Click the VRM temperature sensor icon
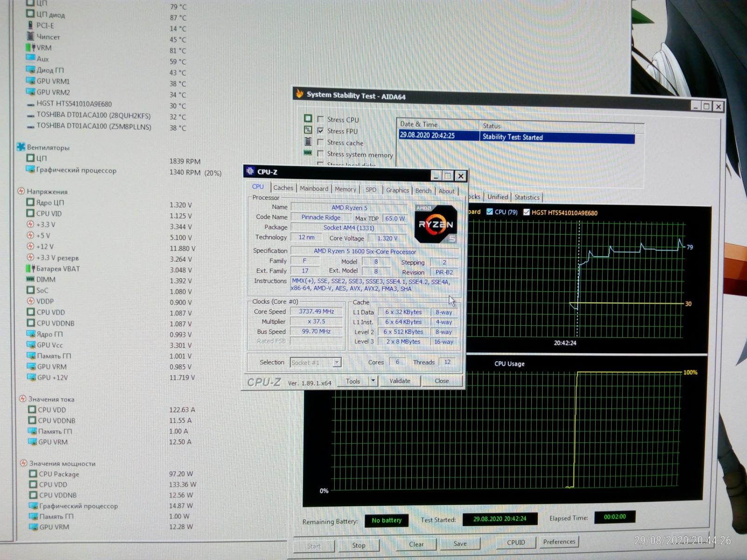This screenshot has width=747, height=560. tap(30, 48)
